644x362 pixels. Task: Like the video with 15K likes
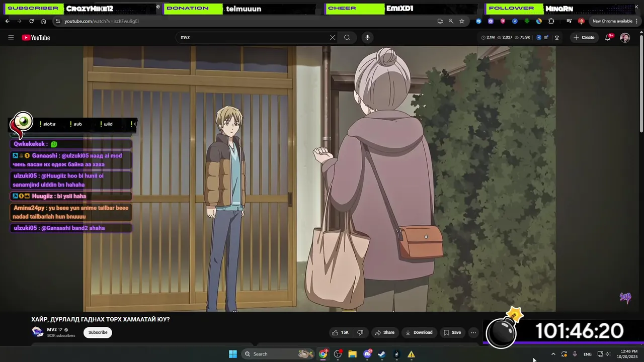click(340, 332)
